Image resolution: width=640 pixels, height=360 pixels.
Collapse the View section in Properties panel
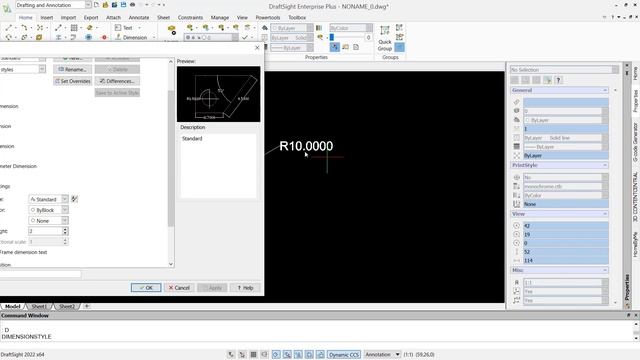[x=605, y=214]
